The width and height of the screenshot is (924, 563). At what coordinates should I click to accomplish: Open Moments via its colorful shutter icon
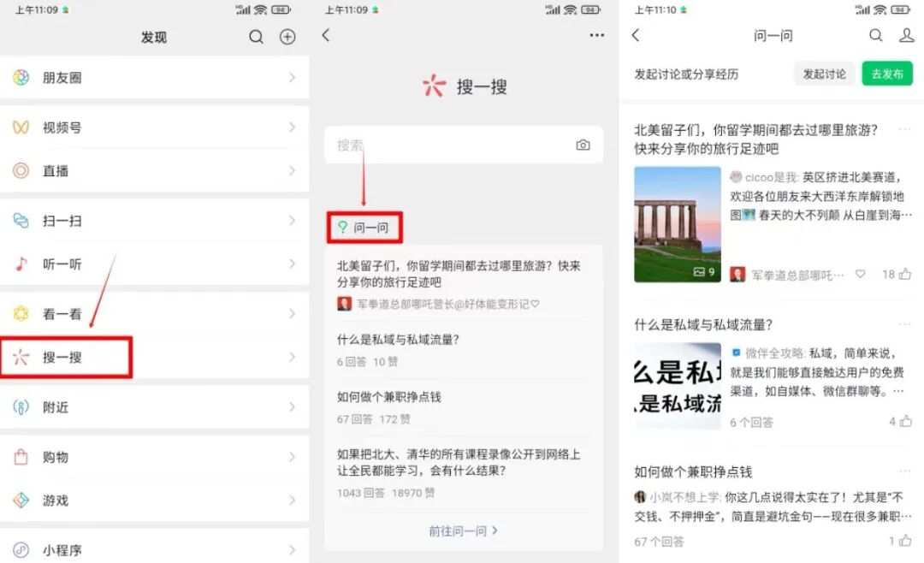(21, 77)
